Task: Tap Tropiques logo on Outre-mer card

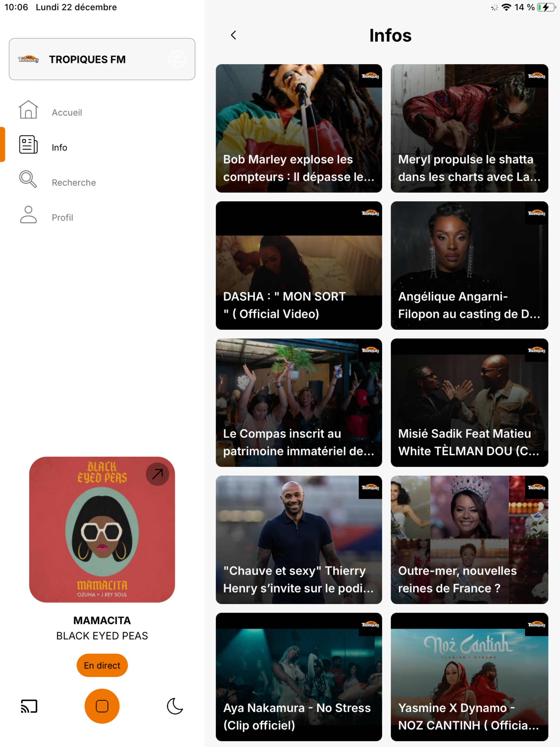Action: [536, 487]
